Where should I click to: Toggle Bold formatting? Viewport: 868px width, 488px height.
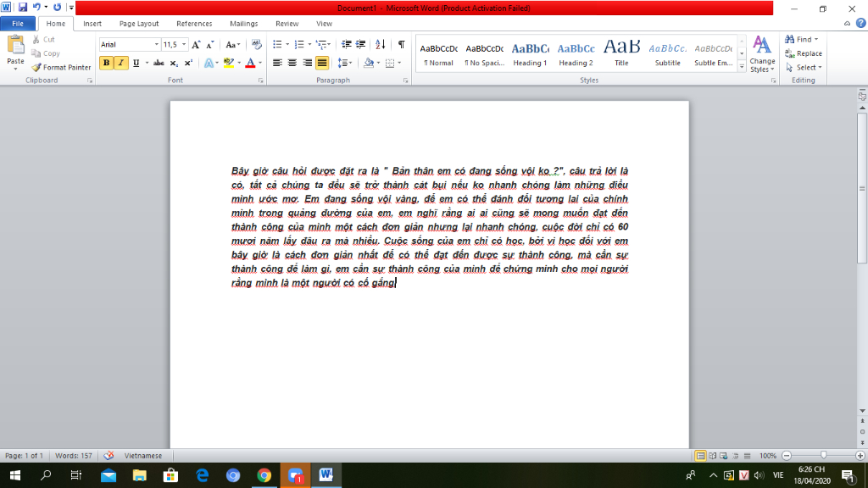pos(106,63)
